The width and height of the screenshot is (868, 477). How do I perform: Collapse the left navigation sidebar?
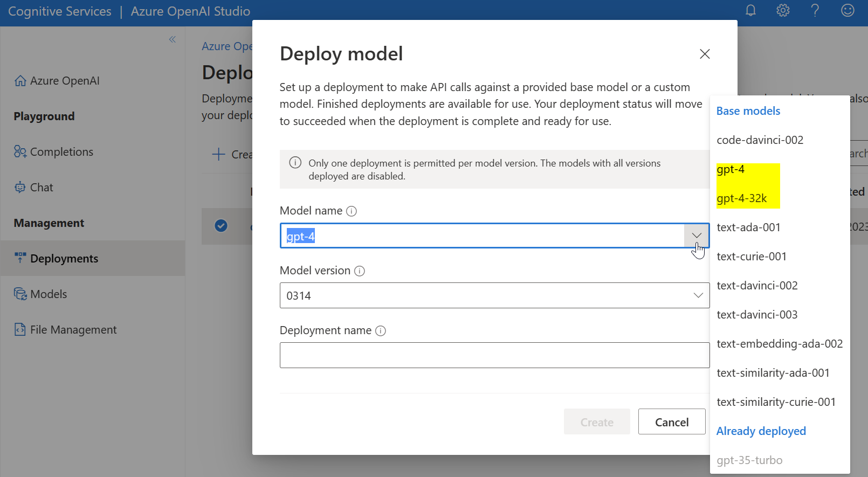(x=173, y=39)
